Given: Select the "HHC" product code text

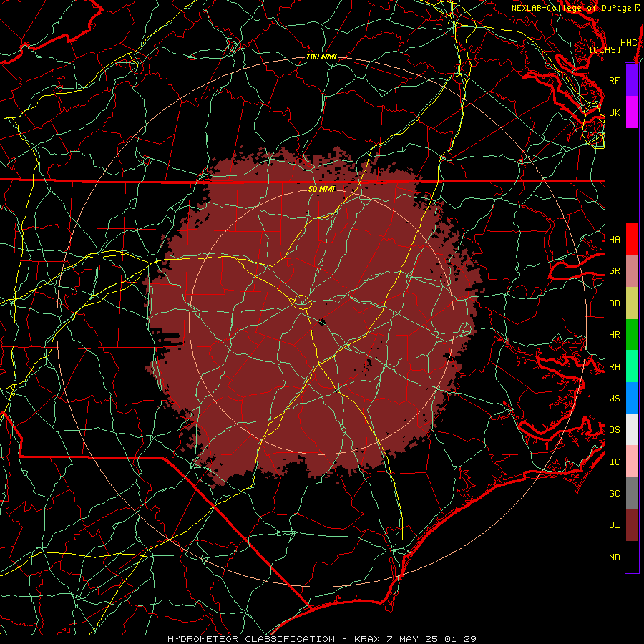Looking at the screenshot, I should 629,43.
